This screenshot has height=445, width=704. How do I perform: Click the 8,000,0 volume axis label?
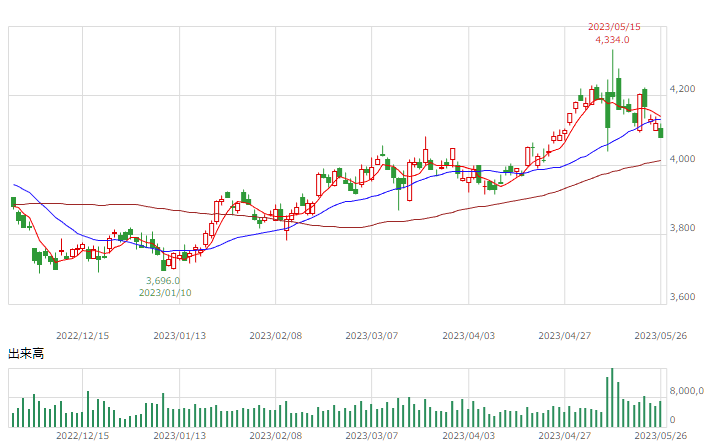tap(686, 391)
